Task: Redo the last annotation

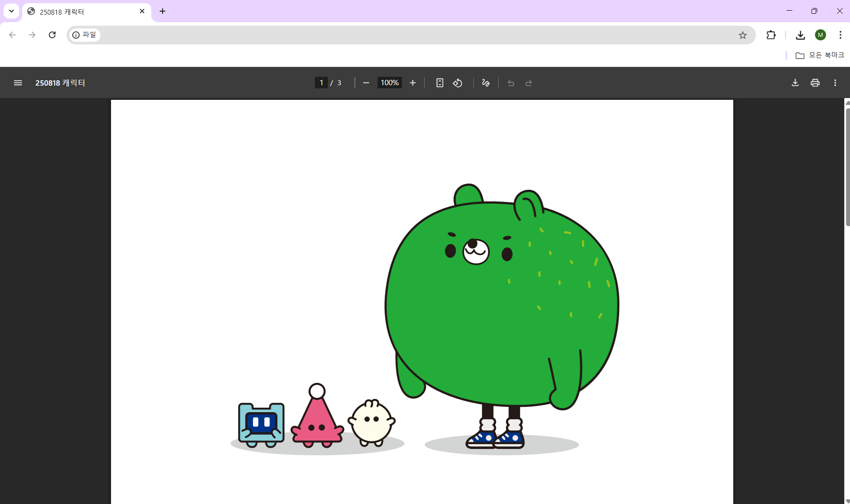Action: coord(528,83)
